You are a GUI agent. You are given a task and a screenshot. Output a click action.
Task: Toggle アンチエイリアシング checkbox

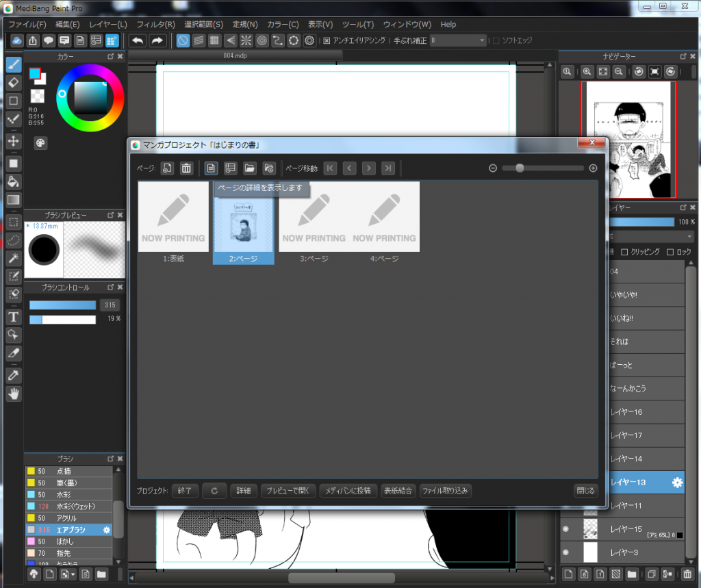pos(327,40)
